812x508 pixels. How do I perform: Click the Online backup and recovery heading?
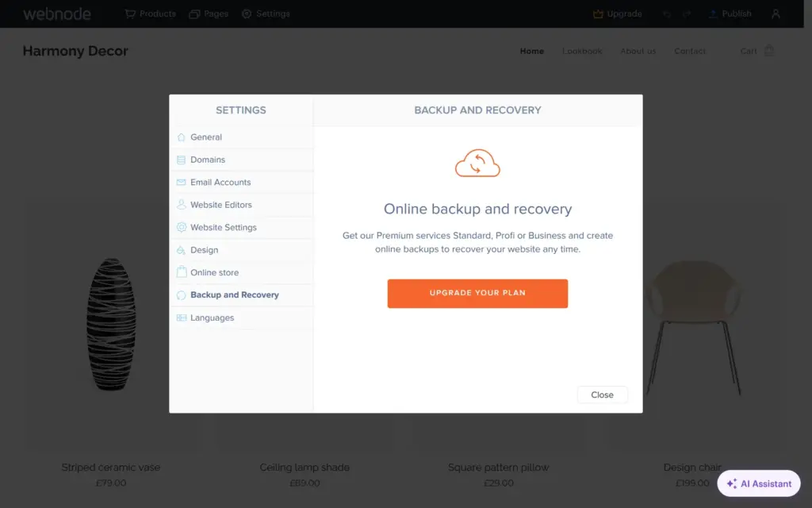click(477, 209)
